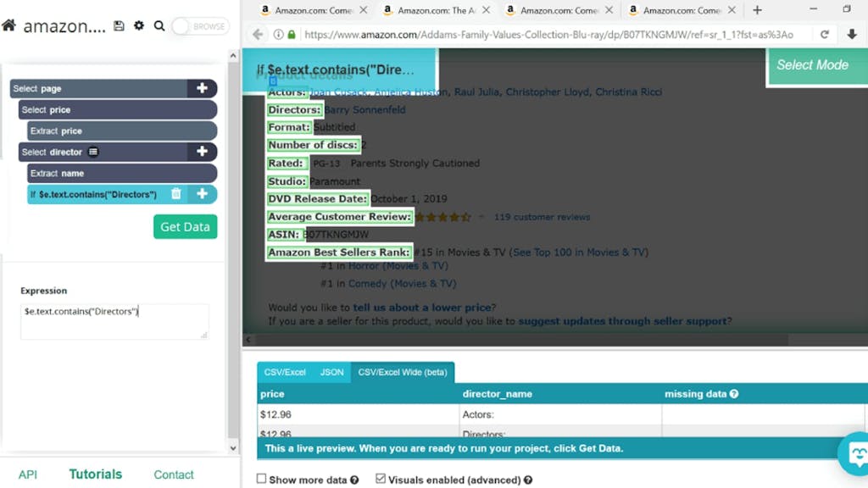
Task: Open project settings gear icon
Action: (x=139, y=25)
